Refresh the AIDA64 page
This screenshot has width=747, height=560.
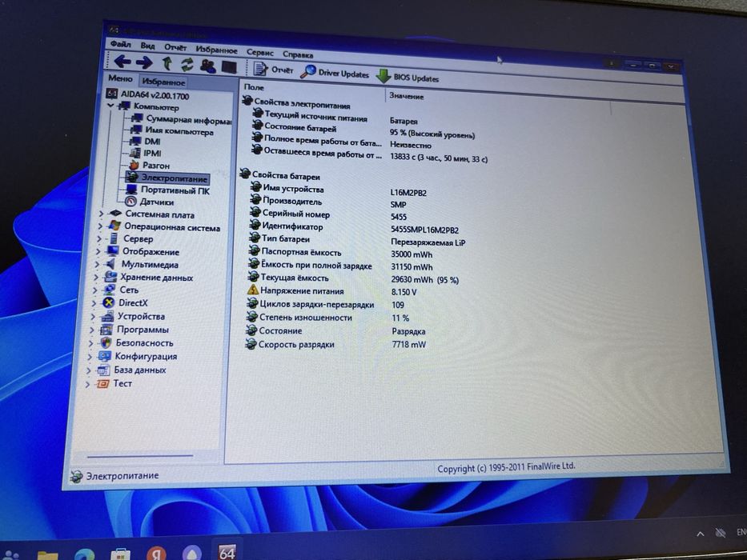tap(187, 64)
